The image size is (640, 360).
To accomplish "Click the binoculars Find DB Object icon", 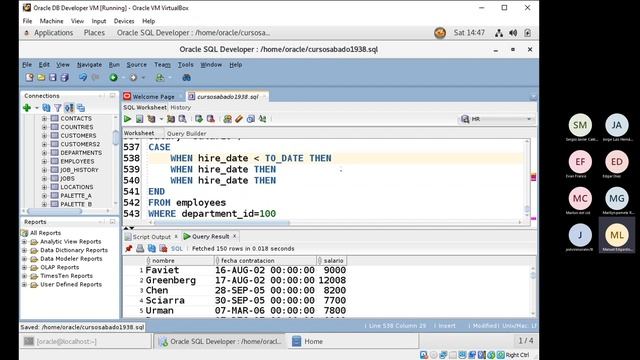I will point(186,77).
